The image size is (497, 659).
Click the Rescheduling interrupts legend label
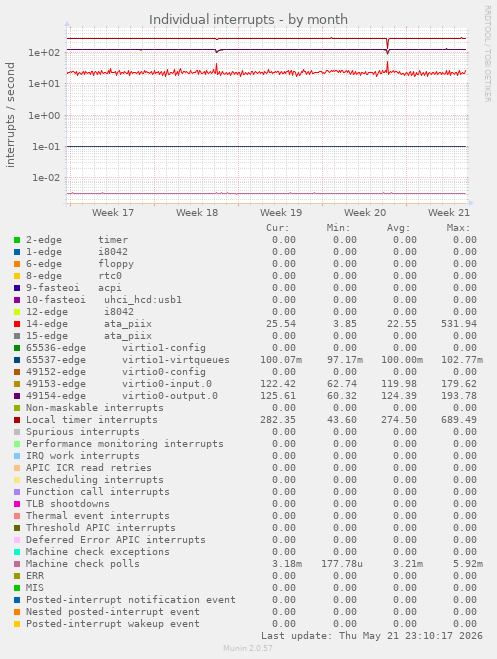[95, 480]
